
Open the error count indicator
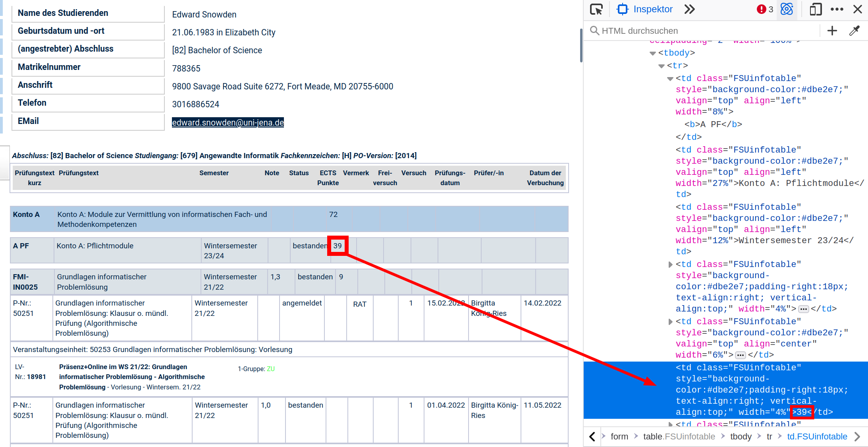point(765,9)
